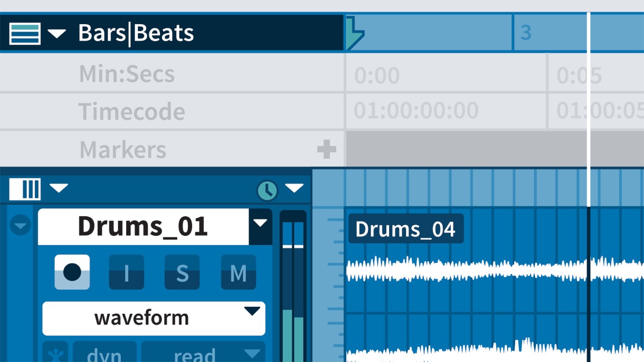
Task: Open the track list dropdown arrow
Action: [59, 188]
